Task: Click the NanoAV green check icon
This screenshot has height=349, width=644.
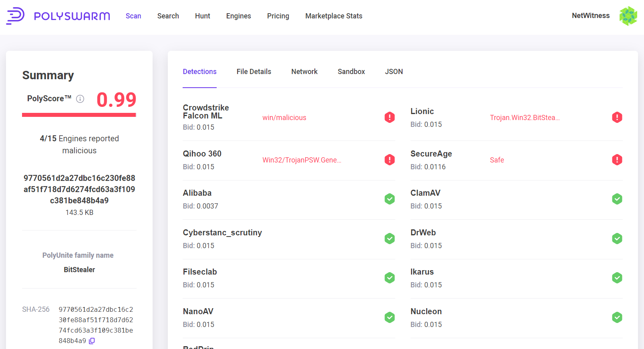Action: point(389,317)
